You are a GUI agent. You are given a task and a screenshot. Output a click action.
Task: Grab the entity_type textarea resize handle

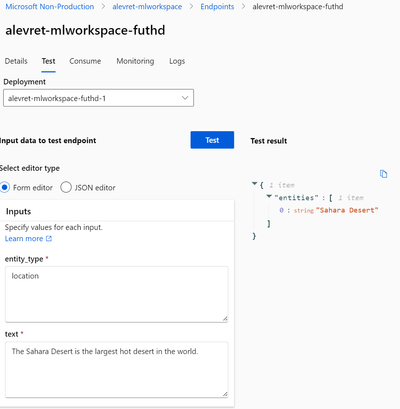click(225, 319)
